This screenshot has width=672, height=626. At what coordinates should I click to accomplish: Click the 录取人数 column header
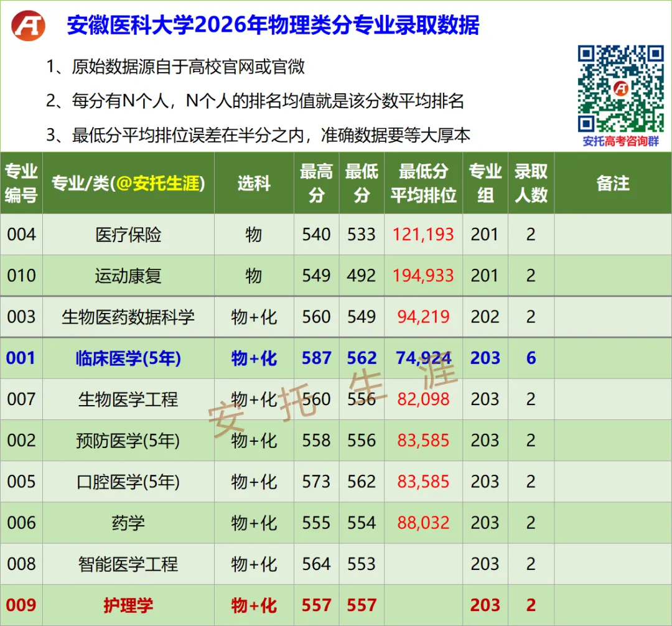tap(531, 183)
